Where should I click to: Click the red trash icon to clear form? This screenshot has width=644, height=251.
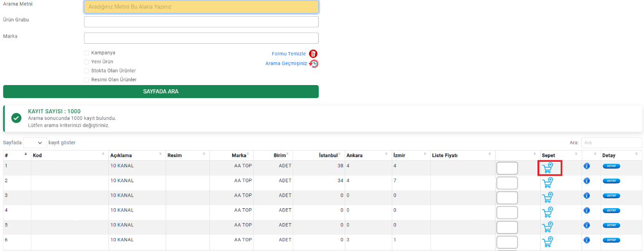313,54
